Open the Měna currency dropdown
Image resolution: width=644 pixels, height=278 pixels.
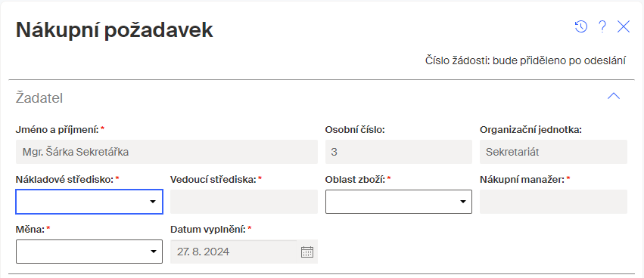click(x=89, y=252)
